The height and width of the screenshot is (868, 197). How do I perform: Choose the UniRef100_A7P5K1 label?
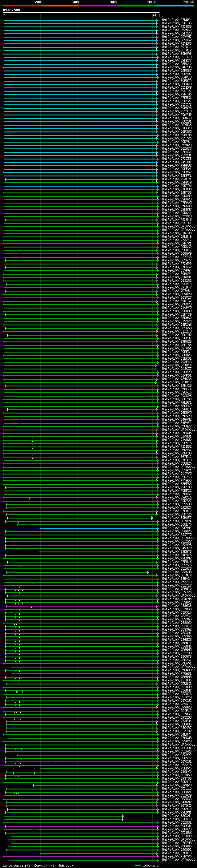click(x=177, y=98)
